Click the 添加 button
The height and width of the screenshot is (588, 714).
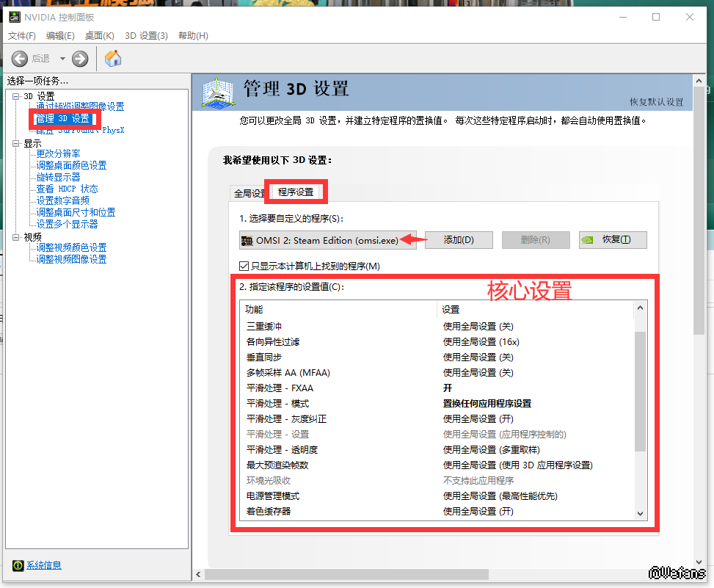(459, 240)
